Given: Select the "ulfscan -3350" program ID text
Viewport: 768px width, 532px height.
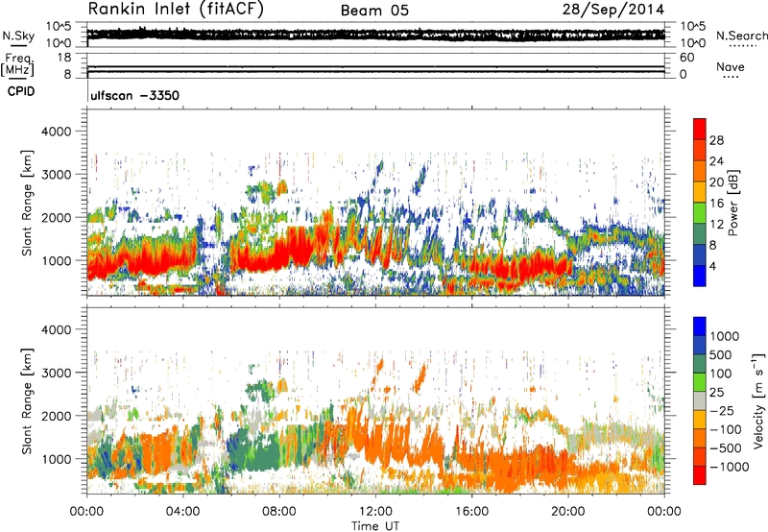Looking at the screenshot, I should coord(135,95).
